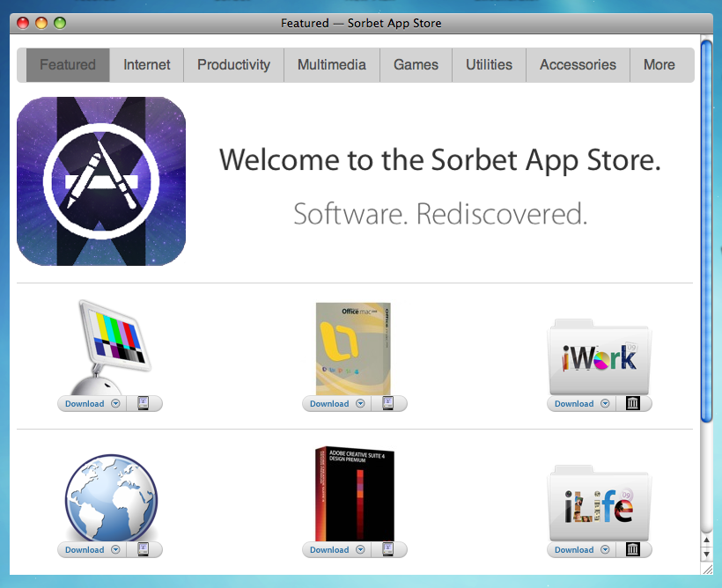Click the 'Software. Rediscovered.' tagline
This screenshot has height=588, width=722.
(x=440, y=214)
